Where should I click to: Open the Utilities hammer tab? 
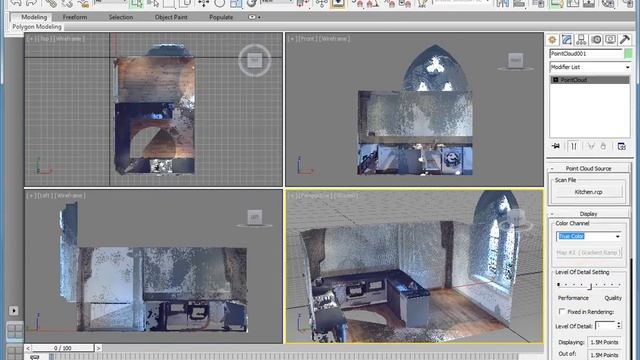click(624, 40)
